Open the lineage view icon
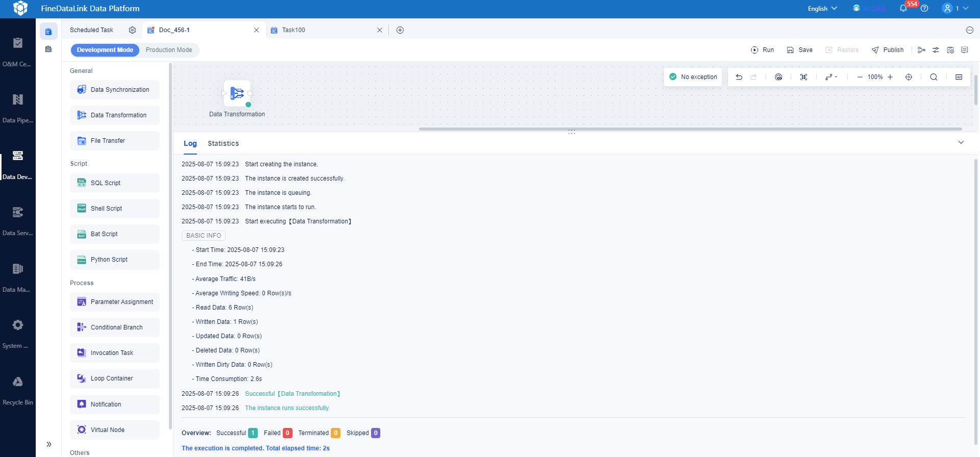 coord(921,50)
